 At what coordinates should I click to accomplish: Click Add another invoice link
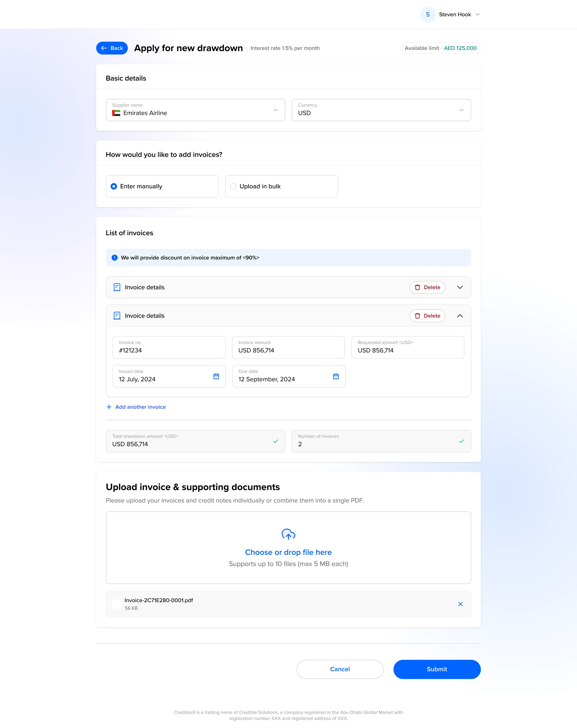140,407
